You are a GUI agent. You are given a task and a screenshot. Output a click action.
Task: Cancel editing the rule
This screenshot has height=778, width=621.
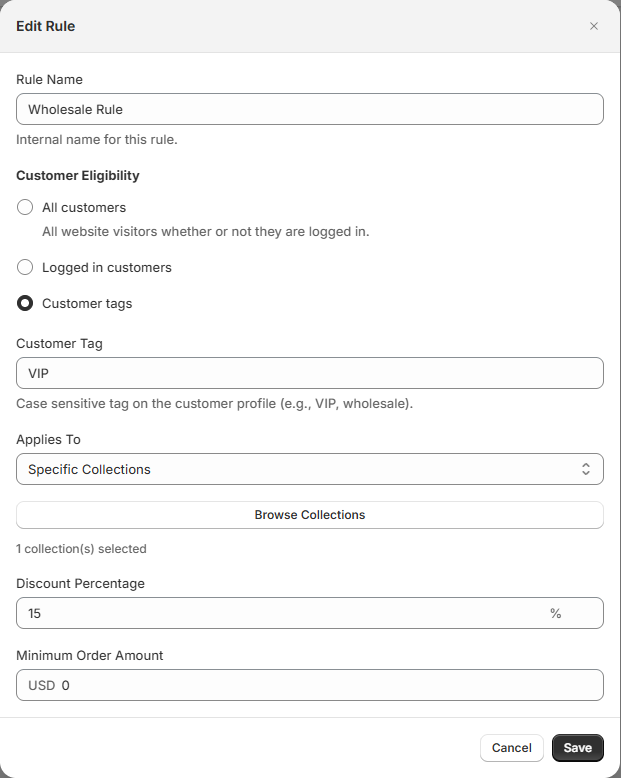point(511,748)
